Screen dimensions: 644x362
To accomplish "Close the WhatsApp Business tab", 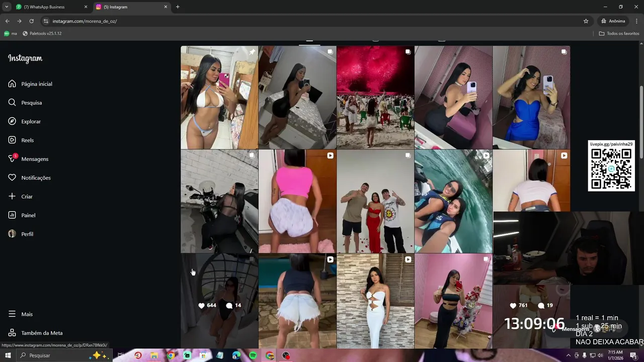I will click(x=86, y=7).
